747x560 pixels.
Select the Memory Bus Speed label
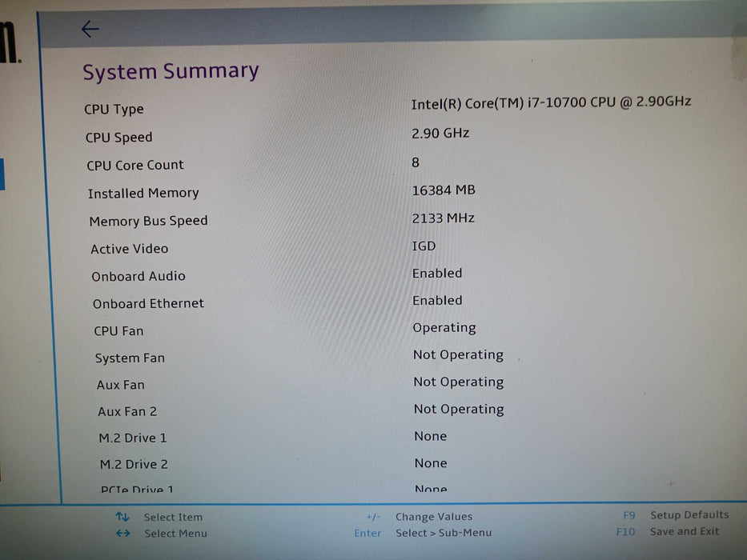(149, 221)
